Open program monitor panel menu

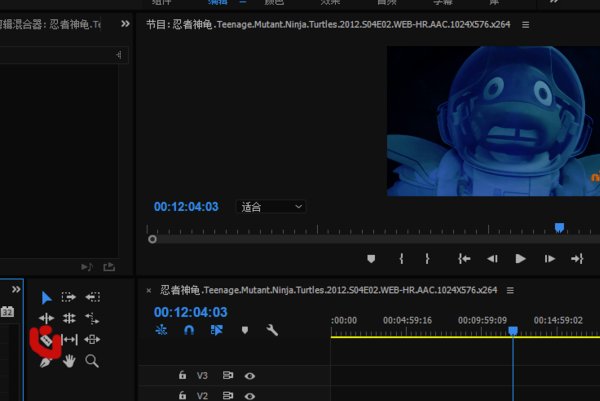(526, 25)
